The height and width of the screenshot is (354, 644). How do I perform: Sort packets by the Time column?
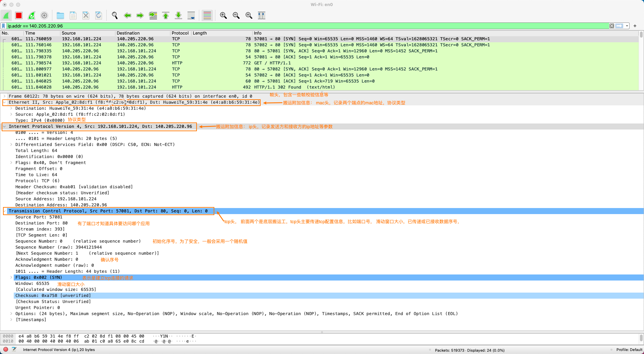tap(42, 33)
